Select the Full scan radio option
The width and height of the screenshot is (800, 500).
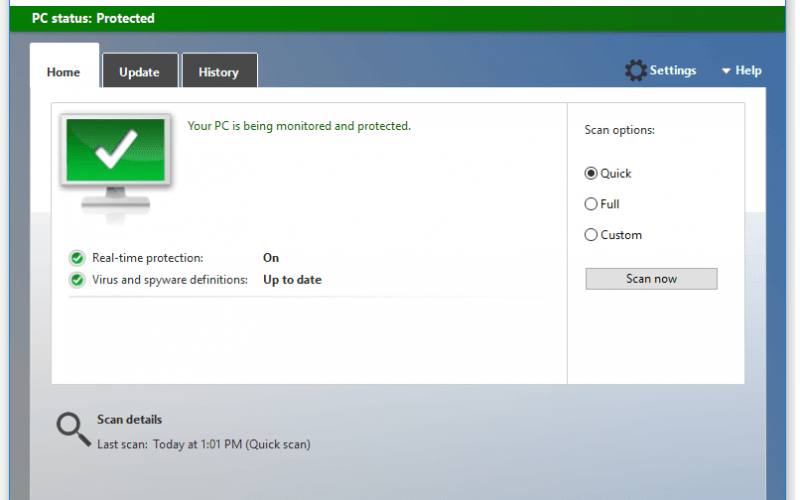coord(591,204)
